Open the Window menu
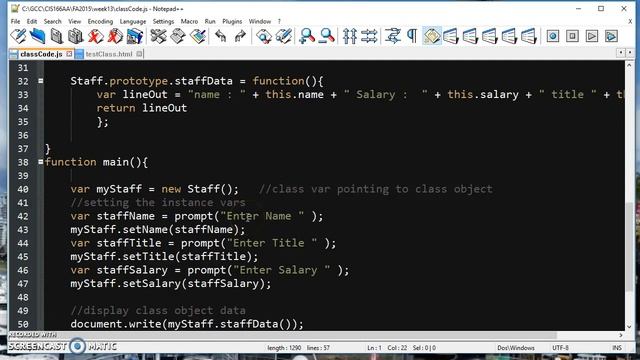The width and height of the screenshot is (640, 360). click(x=260, y=21)
